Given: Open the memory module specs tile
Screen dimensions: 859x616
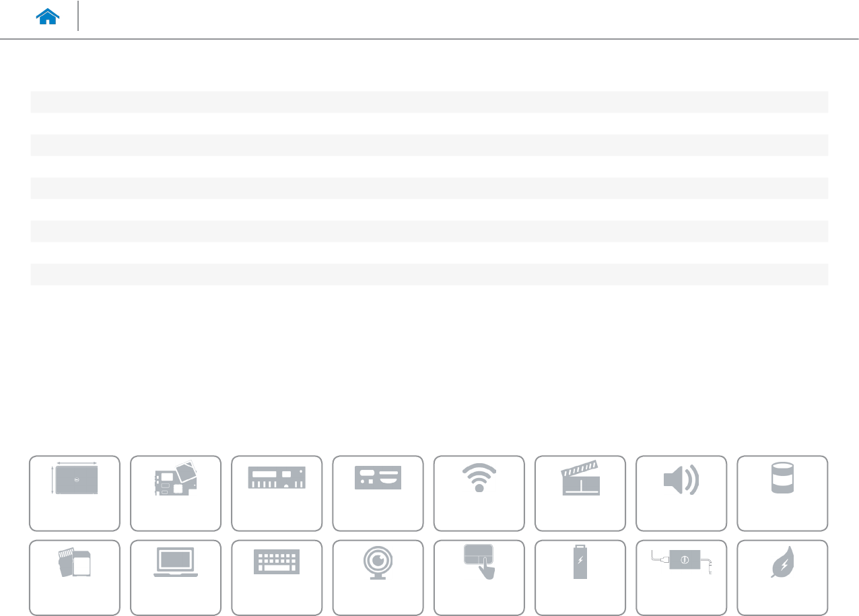Looking at the screenshot, I should (277, 493).
